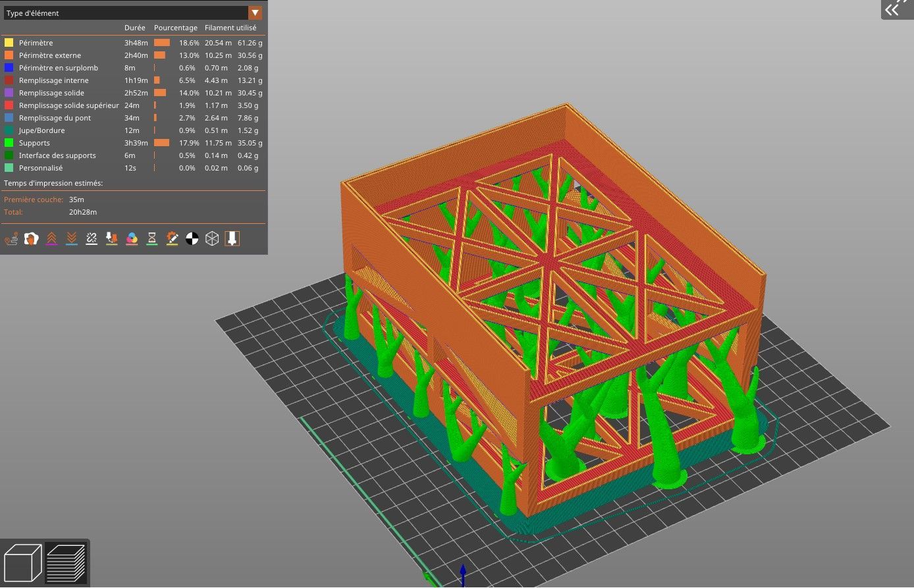Image resolution: width=914 pixels, height=588 pixels.
Task: Toggle the Jupe/Bordure label
Action: [x=42, y=130]
